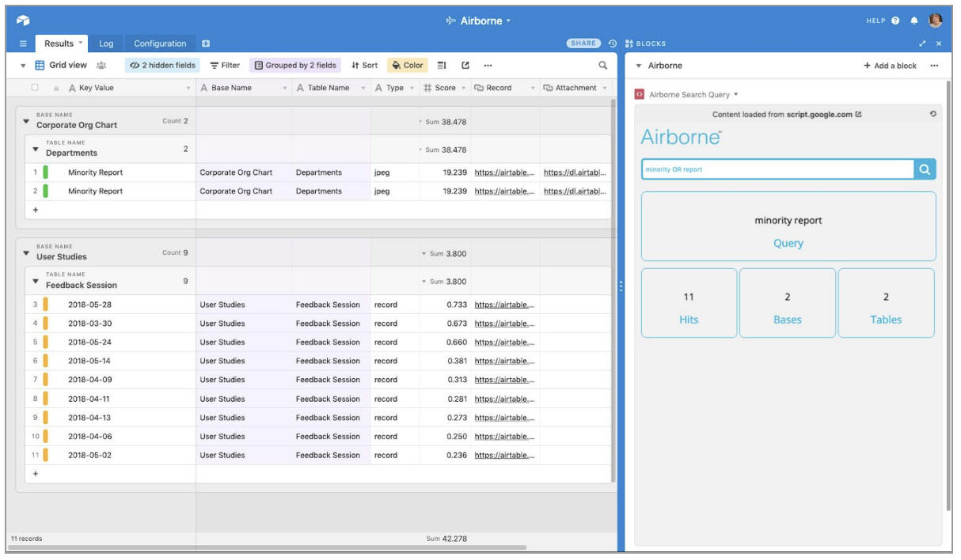Click the Airborne Search Query block icon
This screenshot has height=560, width=961.
(x=640, y=94)
